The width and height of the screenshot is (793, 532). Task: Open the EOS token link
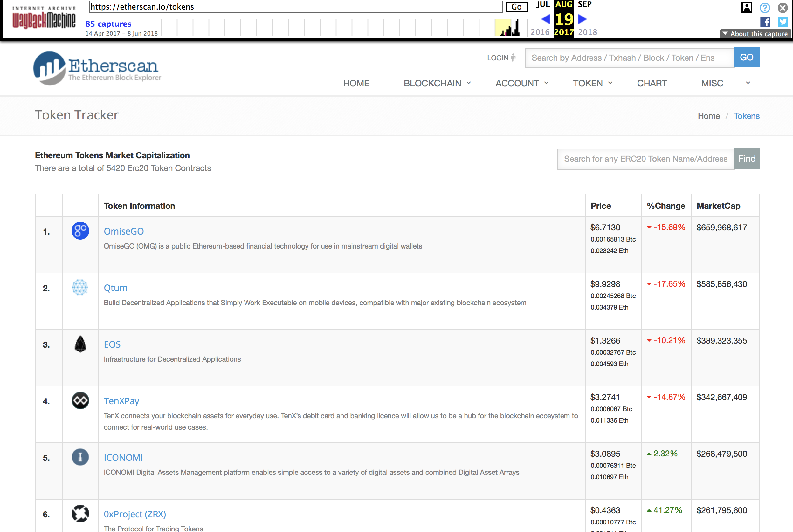point(112,344)
